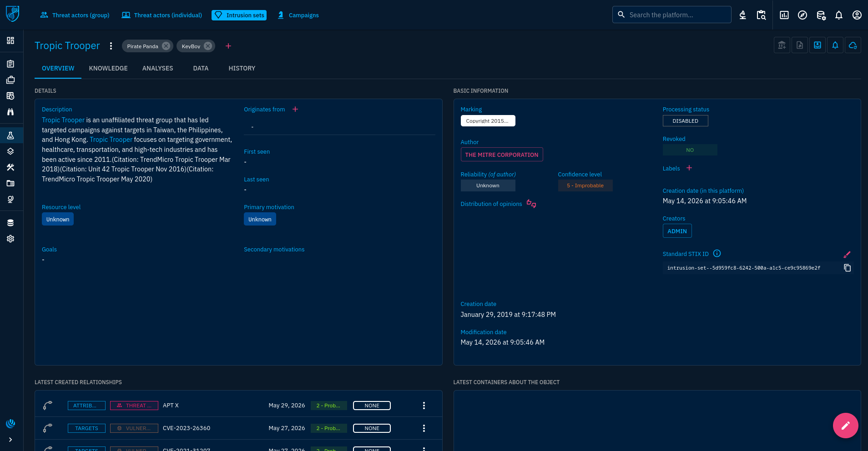Screen dimensions: 868x451
Task: Click the share with organization bank icon
Action: tap(782, 45)
